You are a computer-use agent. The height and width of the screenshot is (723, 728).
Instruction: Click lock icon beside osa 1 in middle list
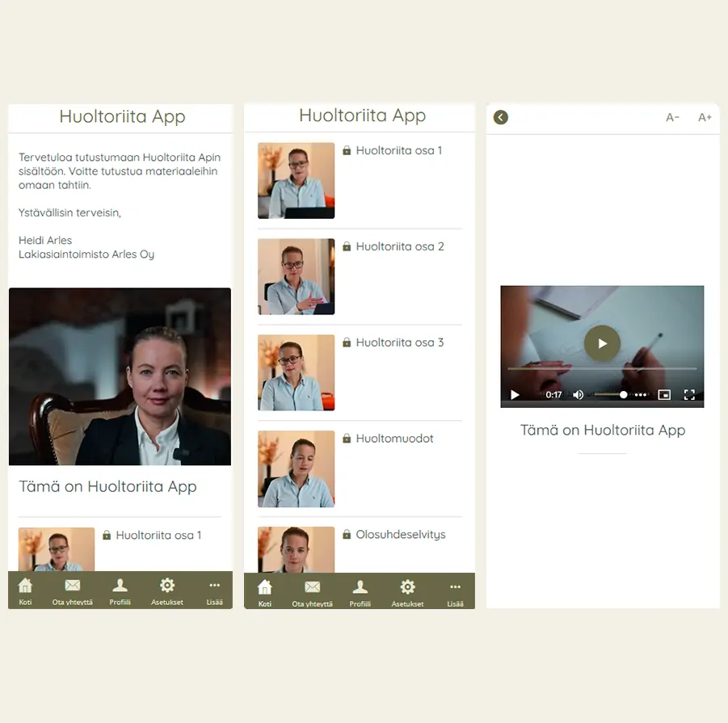pos(347,150)
